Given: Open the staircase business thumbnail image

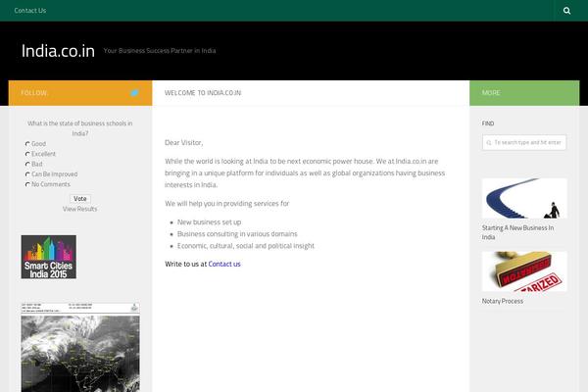Looking at the screenshot, I should (524, 198).
